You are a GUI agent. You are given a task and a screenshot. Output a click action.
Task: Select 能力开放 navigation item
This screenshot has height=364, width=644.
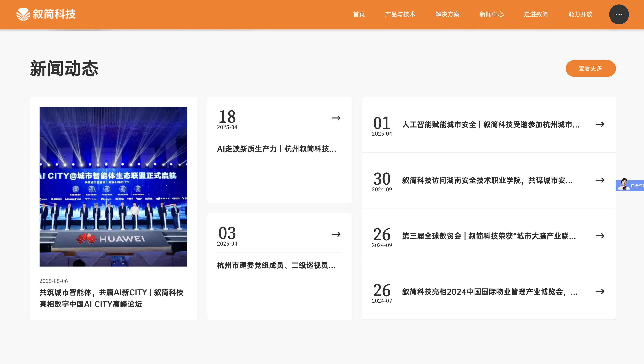(580, 15)
